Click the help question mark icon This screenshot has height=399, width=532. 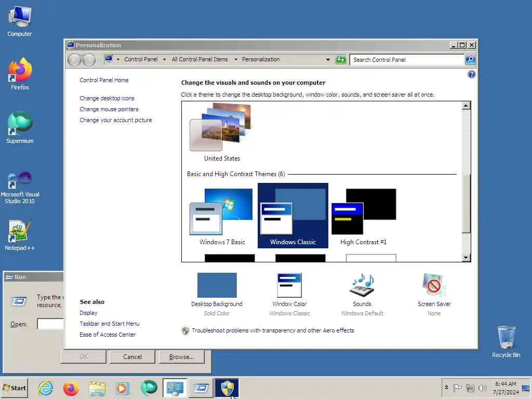click(x=471, y=74)
